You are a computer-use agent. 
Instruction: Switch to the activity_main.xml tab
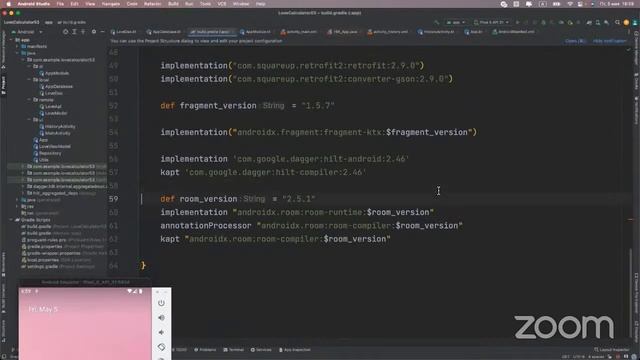(x=299, y=32)
